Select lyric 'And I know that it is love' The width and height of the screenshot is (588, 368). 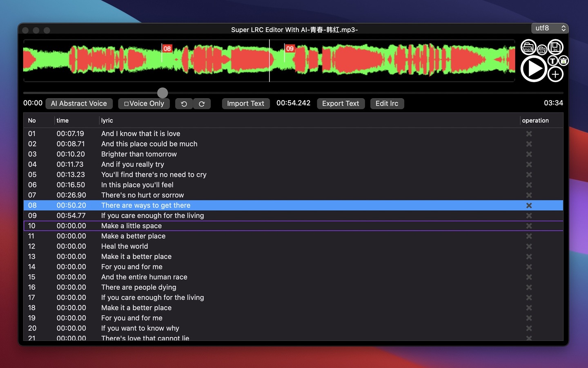140,134
